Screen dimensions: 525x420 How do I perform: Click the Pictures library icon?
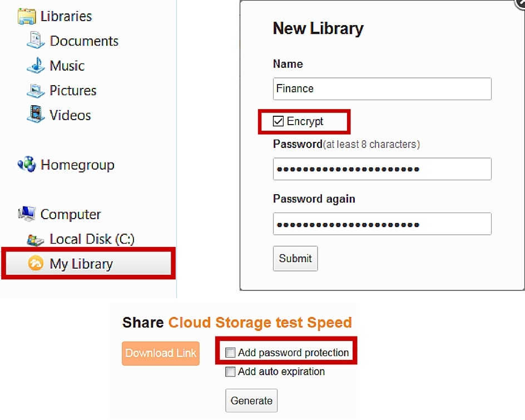[x=36, y=90]
